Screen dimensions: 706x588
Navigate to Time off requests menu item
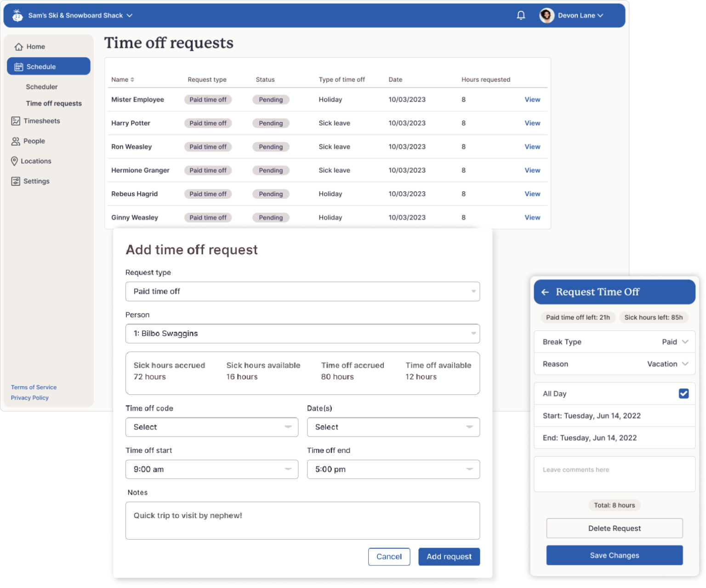tap(54, 103)
